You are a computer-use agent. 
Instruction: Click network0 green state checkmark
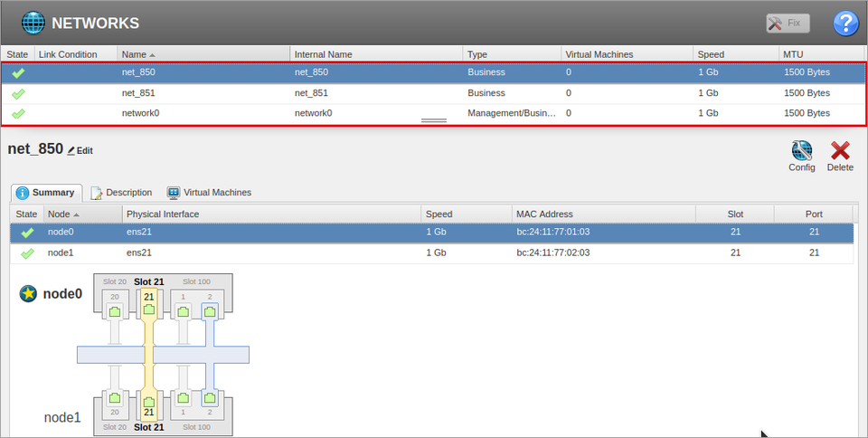point(18,113)
